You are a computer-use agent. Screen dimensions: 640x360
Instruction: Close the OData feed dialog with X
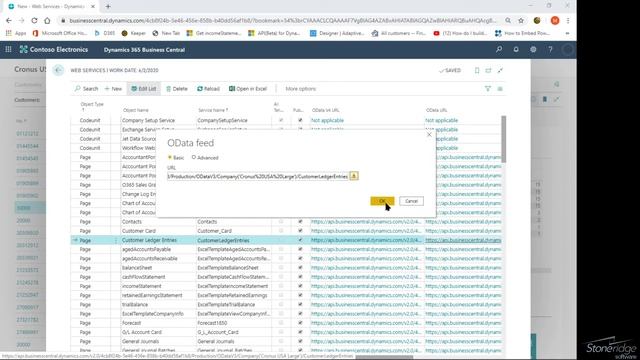click(x=429, y=134)
